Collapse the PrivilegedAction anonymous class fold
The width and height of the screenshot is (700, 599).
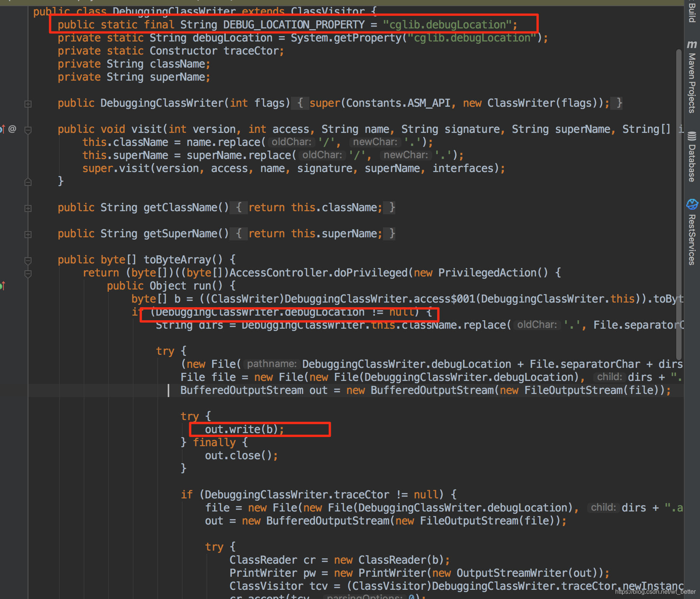click(x=28, y=274)
